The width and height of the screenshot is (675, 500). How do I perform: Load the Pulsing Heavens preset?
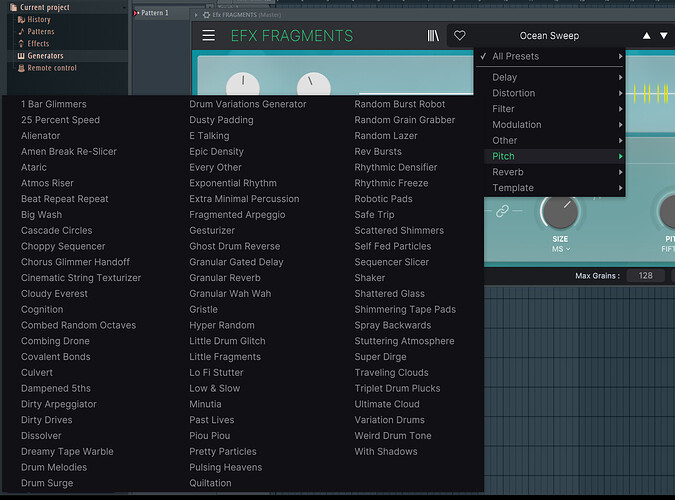pos(226,467)
